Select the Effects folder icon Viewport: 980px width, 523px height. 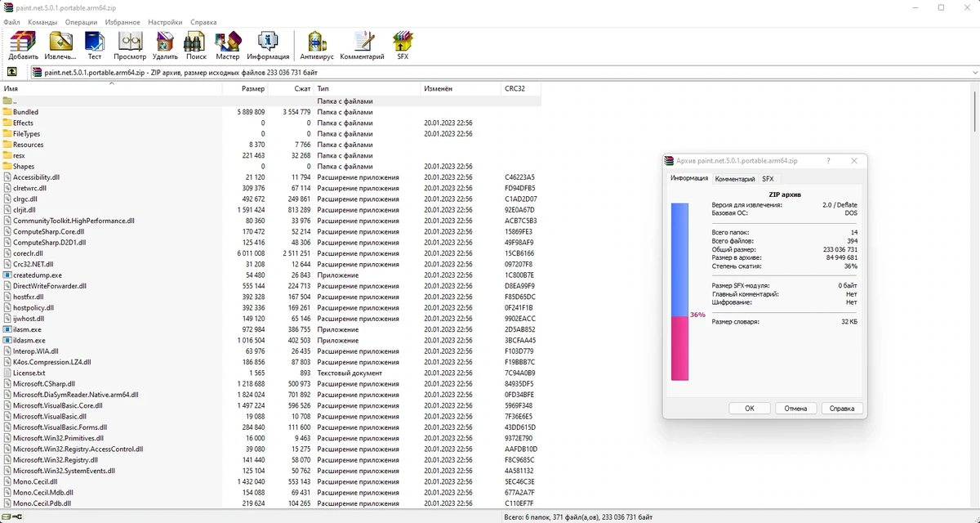point(7,123)
